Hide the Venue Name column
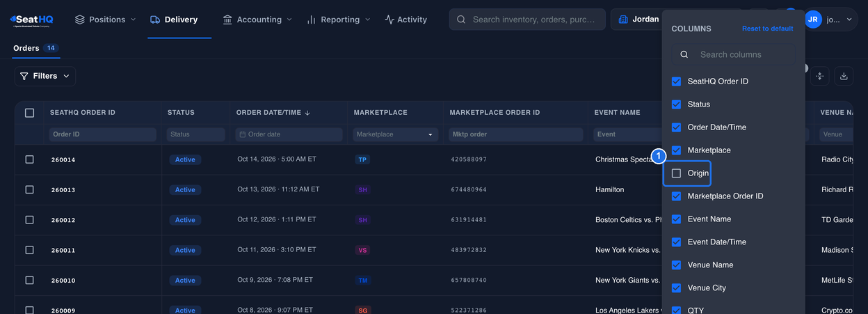 pyautogui.click(x=676, y=265)
